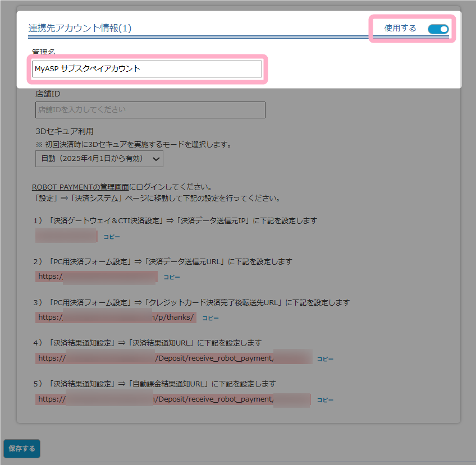Click the 店舗ID field label
This screenshot has width=476, height=465.
pos(48,94)
